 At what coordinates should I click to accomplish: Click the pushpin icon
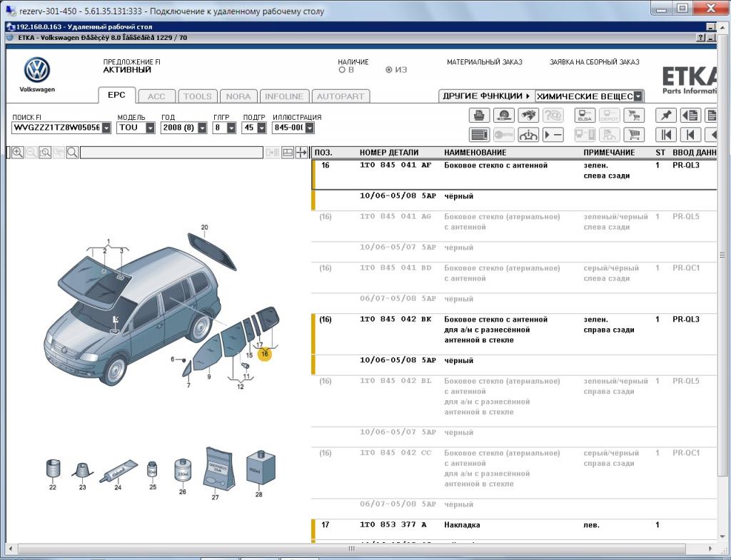[666, 115]
